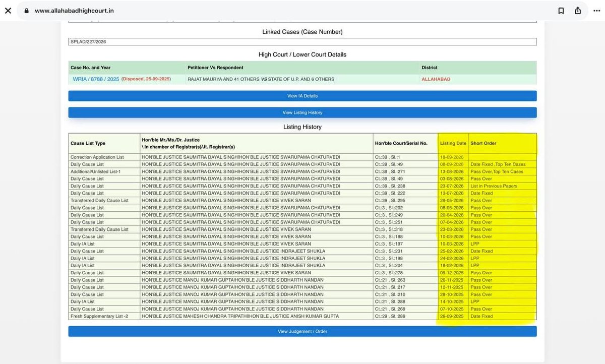Click ALLAHABAD district text
Viewport: 605px width, 364px height.
point(436,79)
